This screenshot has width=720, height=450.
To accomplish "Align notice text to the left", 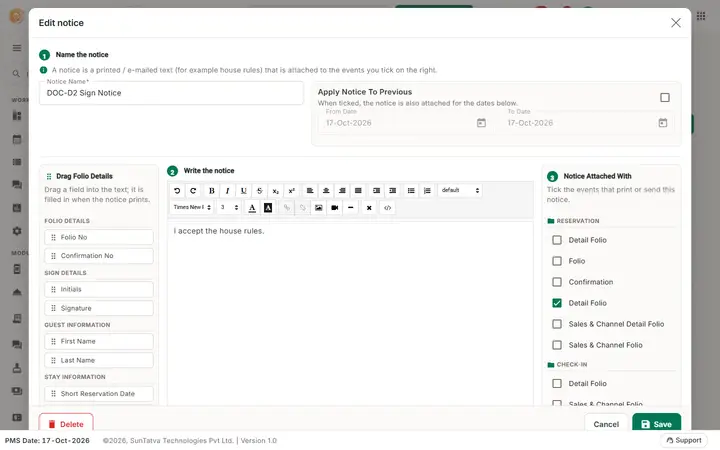I will [310, 191].
